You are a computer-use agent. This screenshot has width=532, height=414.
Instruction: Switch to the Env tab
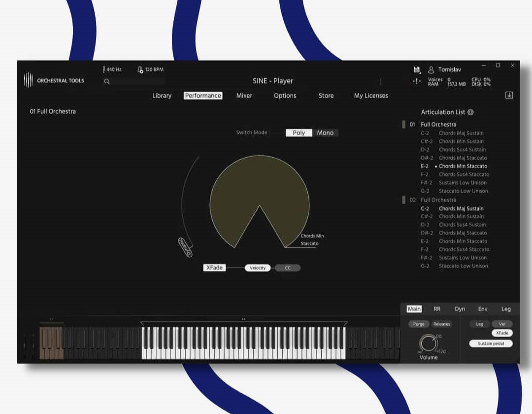(x=483, y=309)
